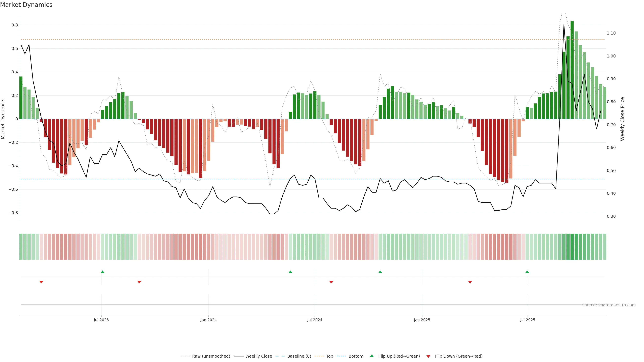
Task: Toggle the Flip Up (Red→Green) legend item
Action: (399, 356)
